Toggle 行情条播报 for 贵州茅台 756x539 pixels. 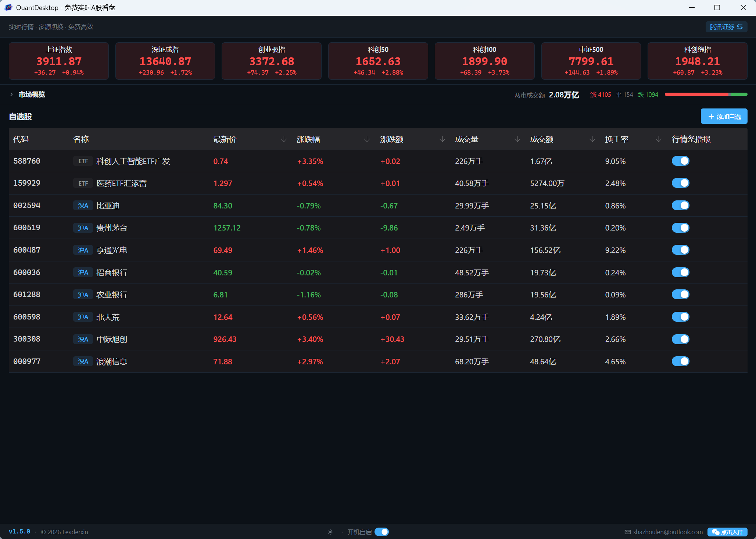coord(680,228)
